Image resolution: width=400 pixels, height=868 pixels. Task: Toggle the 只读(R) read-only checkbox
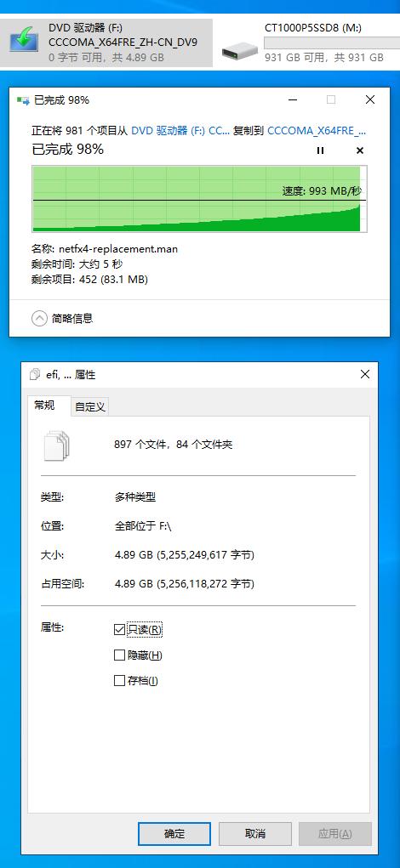pos(119,629)
